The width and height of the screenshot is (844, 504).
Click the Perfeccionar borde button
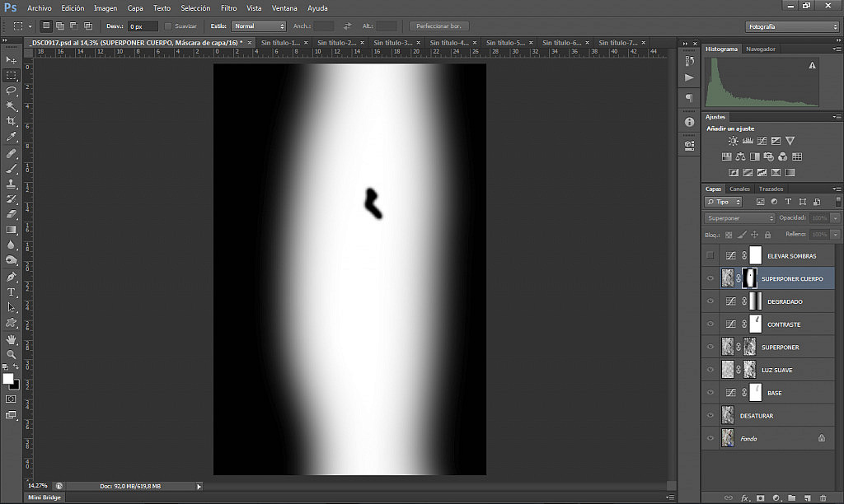[438, 26]
